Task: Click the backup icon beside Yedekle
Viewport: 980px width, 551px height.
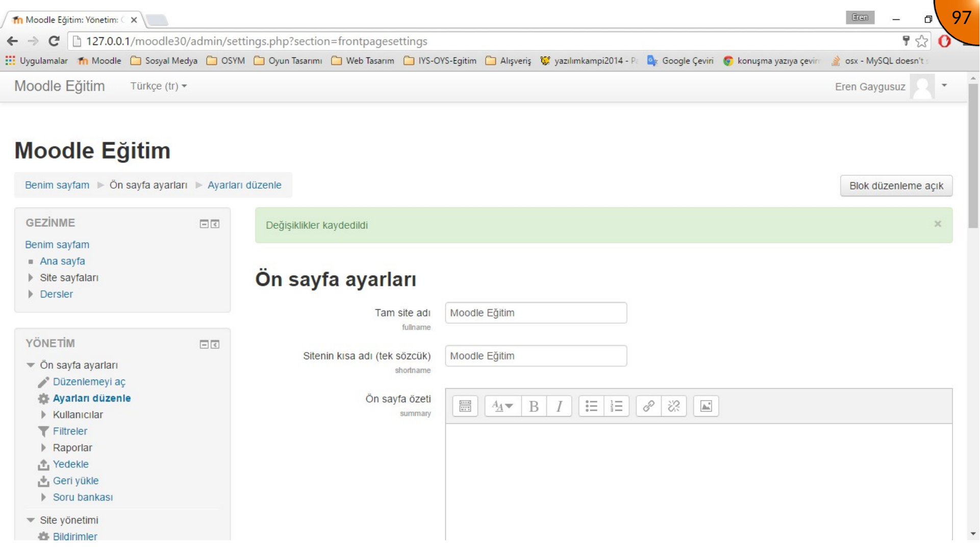Action: click(x=43, y=465)
